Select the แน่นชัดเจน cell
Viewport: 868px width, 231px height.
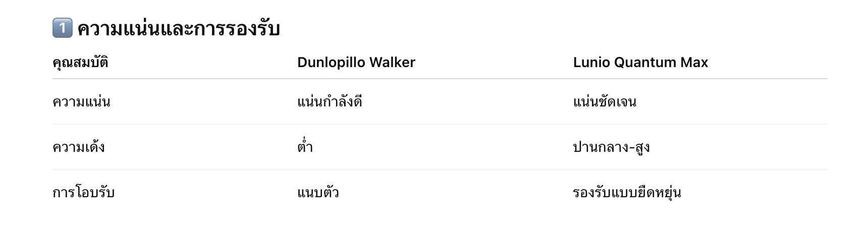click(x=604, y=102)
